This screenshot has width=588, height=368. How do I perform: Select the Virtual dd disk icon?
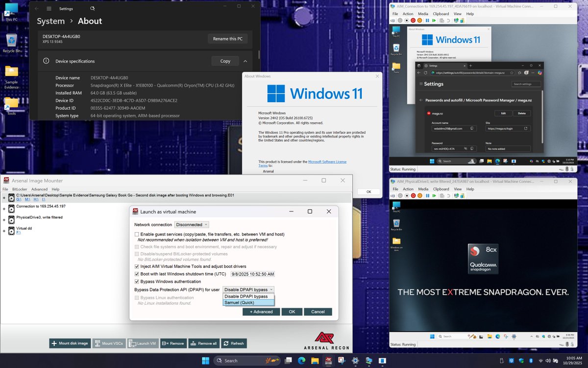(x=11, y=231)
